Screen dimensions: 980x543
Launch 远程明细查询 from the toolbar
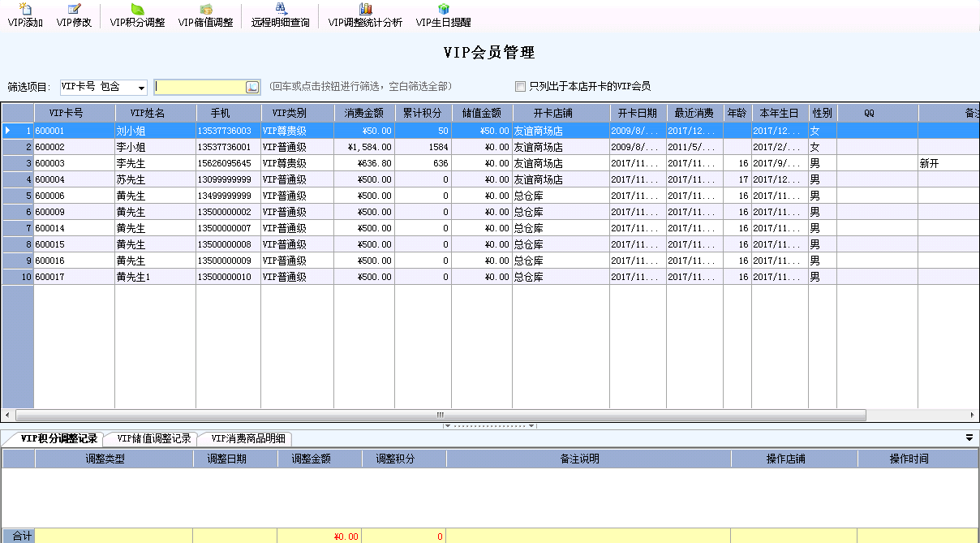tap(280, 15)
